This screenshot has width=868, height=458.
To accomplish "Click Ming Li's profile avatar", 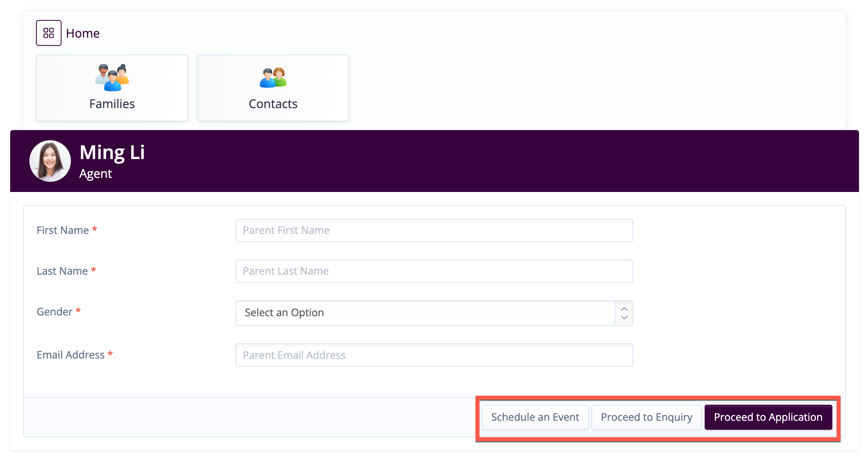I will (x=50, y=161).
